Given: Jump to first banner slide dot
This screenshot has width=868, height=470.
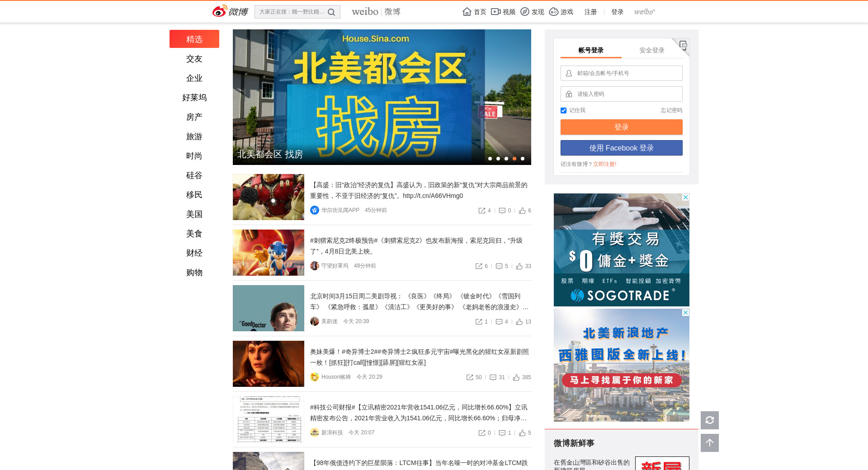Looking at the screenshot, I should pos(490,159).
